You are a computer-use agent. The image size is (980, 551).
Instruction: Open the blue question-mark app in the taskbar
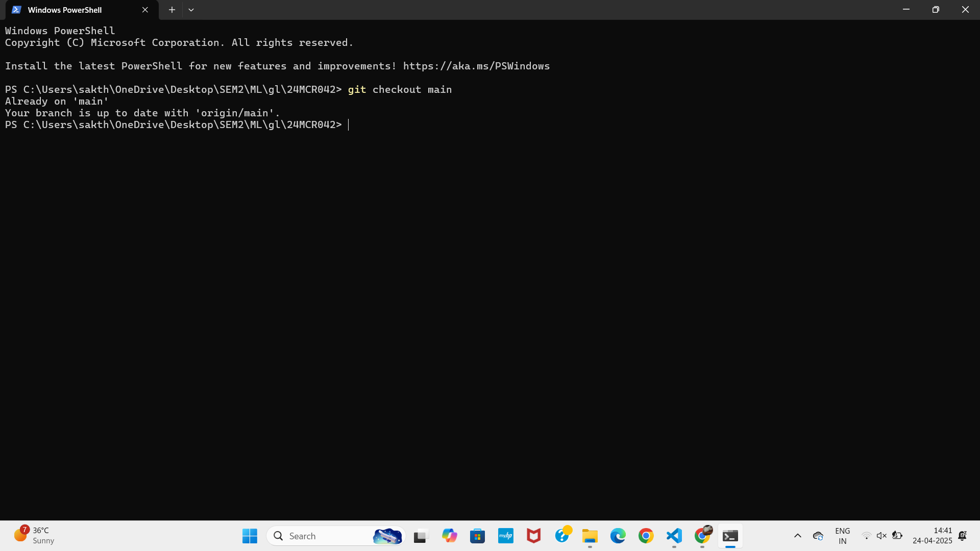[x=562, y=536]
